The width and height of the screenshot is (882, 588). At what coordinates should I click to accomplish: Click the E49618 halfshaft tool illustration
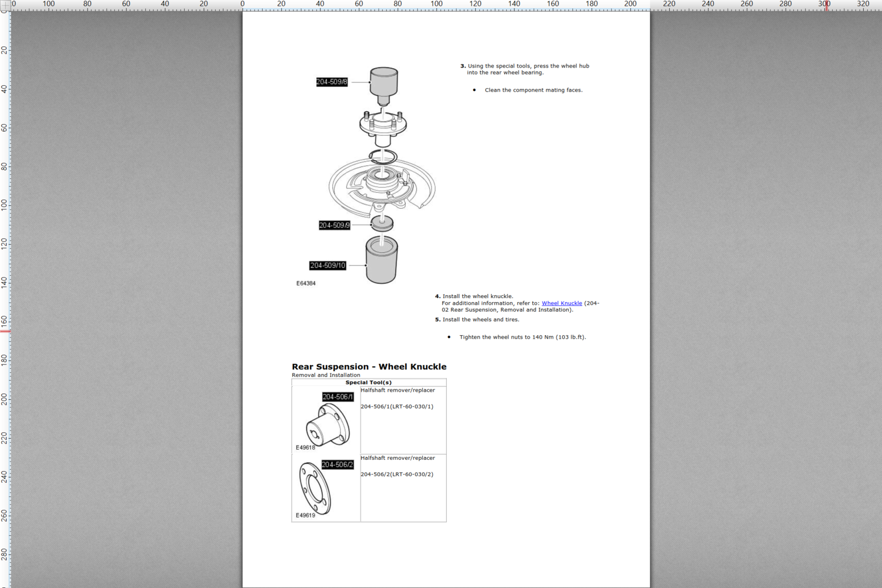328,425
